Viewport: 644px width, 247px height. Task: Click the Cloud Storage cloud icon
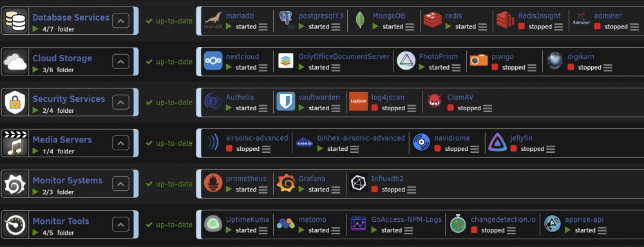click(x=15, y=62)
